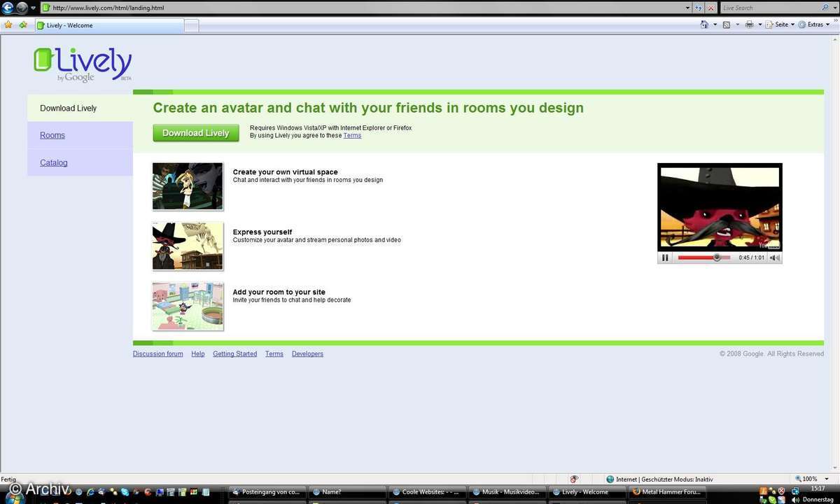This screenshot has width=840, height=504.
Task: Click the Lively by Google logo
Action: click(83, 64)
